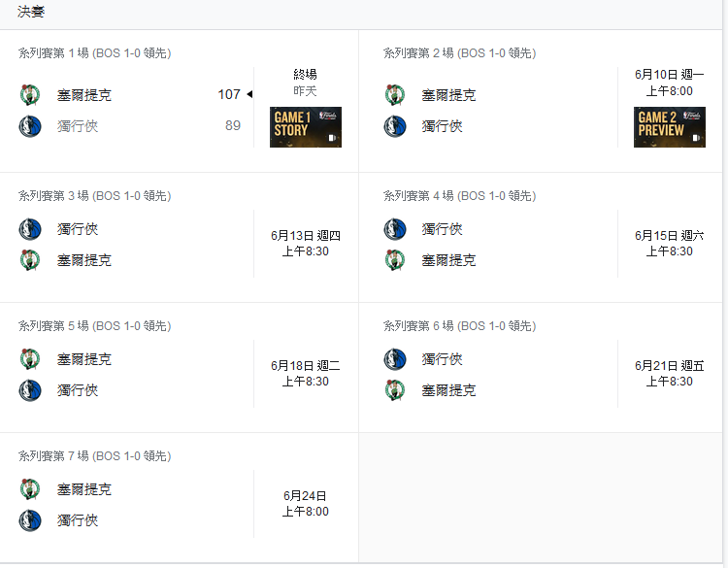Open the game 7 card dated 6月24日
728x568 pixels.
pyautogui.click(x=180, y=497)
